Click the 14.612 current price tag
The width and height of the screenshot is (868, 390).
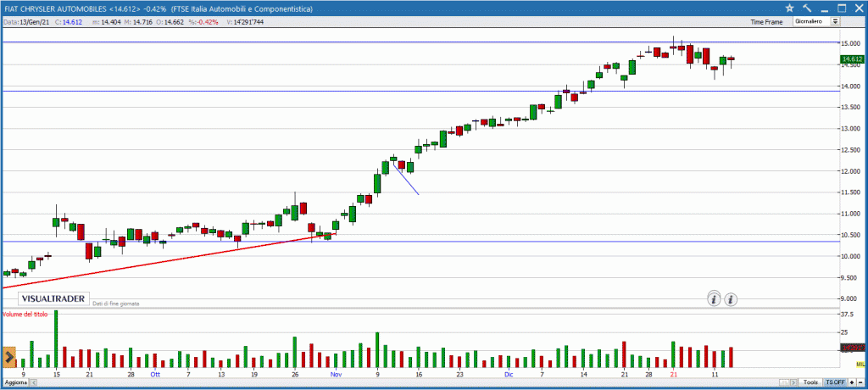[x=853, y=58]
